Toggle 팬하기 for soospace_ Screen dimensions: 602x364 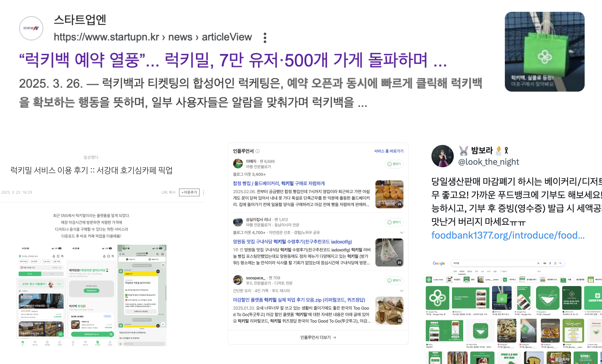tap(394, 280)
